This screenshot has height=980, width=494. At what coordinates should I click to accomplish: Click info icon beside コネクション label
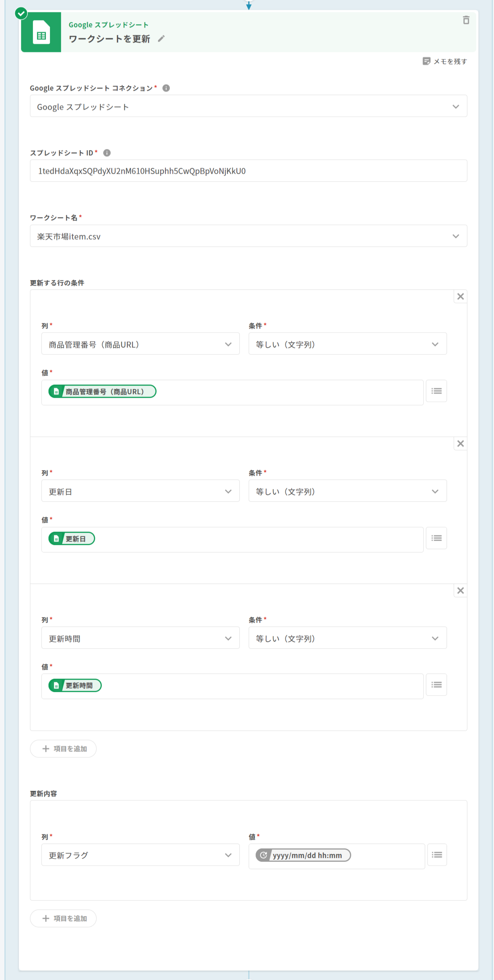[x=166, y=88]
